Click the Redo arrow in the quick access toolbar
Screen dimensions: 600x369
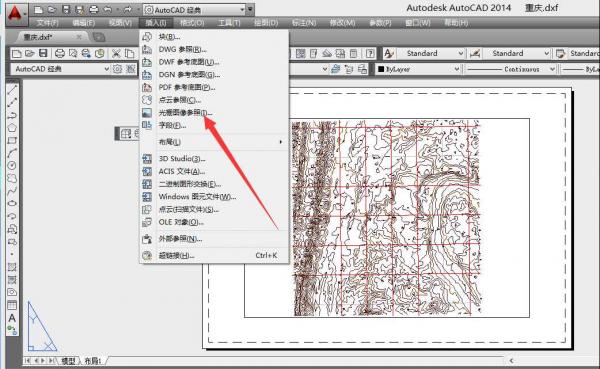point(127,10)
